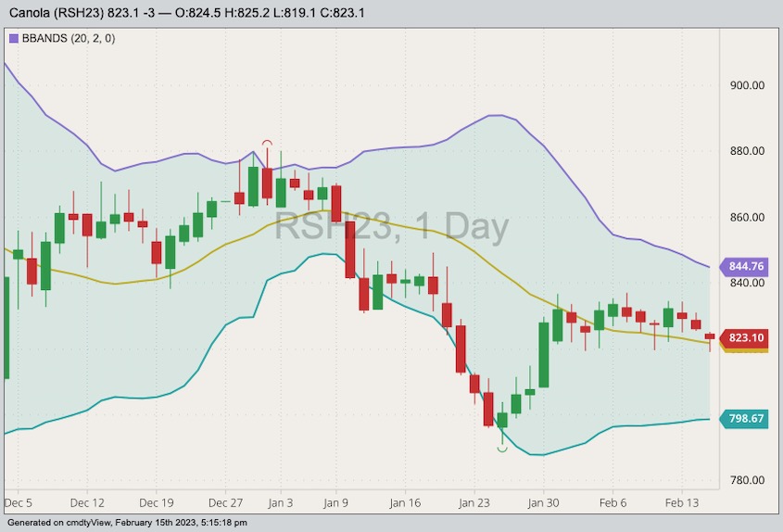Click the 780.00 price axis label

click(x=747, y=480)
